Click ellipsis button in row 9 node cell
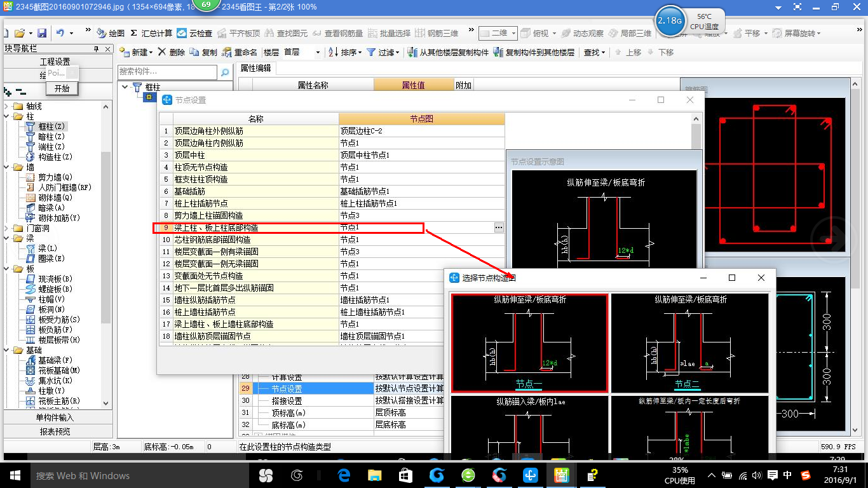 pos(499,227)
